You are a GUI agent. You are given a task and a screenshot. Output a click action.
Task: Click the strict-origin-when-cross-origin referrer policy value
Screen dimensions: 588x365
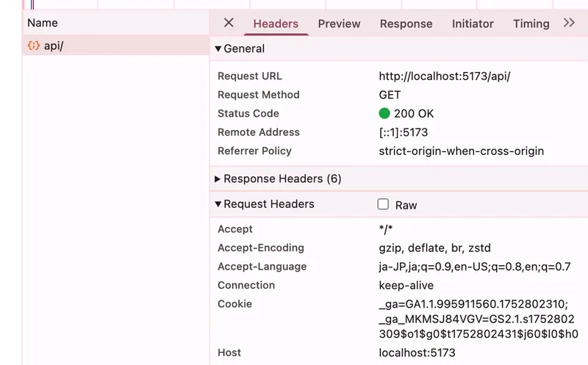(x=461, y=151)
